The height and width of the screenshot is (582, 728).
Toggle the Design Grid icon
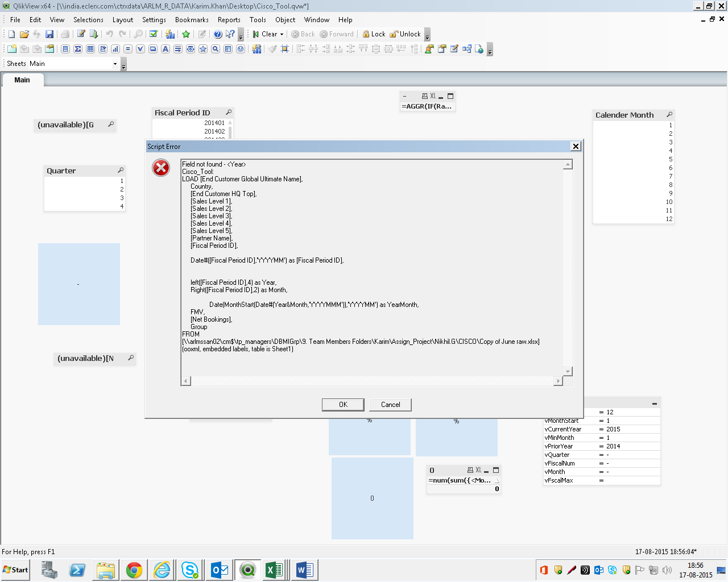click(285, 49)
